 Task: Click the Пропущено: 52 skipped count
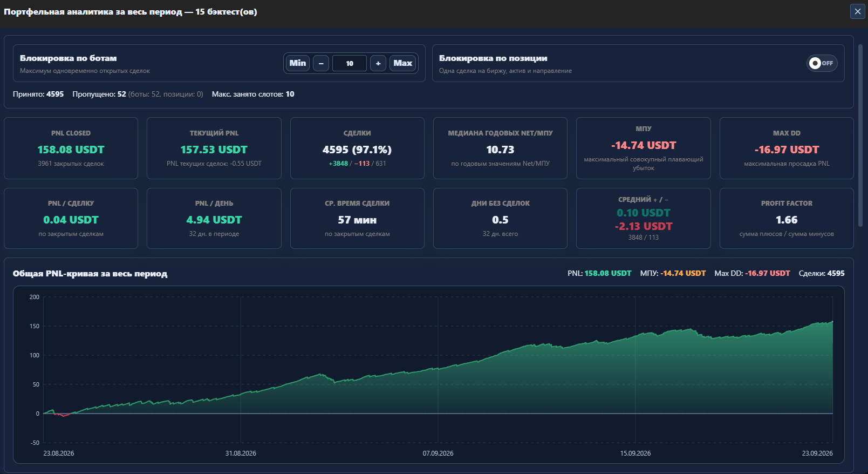click(99, 94)
